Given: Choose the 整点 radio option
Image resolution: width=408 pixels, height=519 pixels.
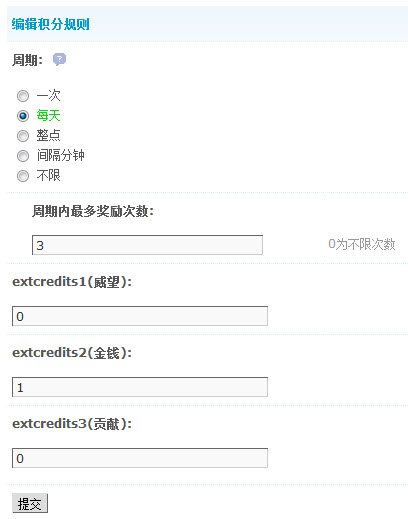Looking at the screenshot, I should point(23,136).
